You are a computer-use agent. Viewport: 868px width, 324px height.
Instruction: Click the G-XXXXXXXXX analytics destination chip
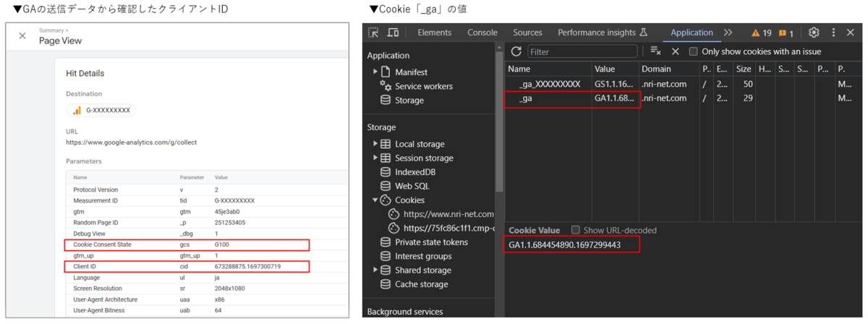click(x=101, y=111)
